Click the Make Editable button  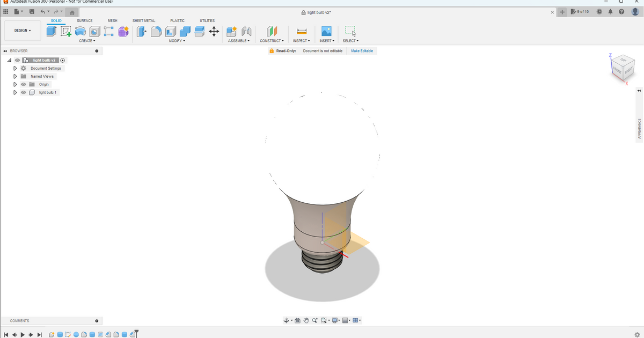click(361, 50)
